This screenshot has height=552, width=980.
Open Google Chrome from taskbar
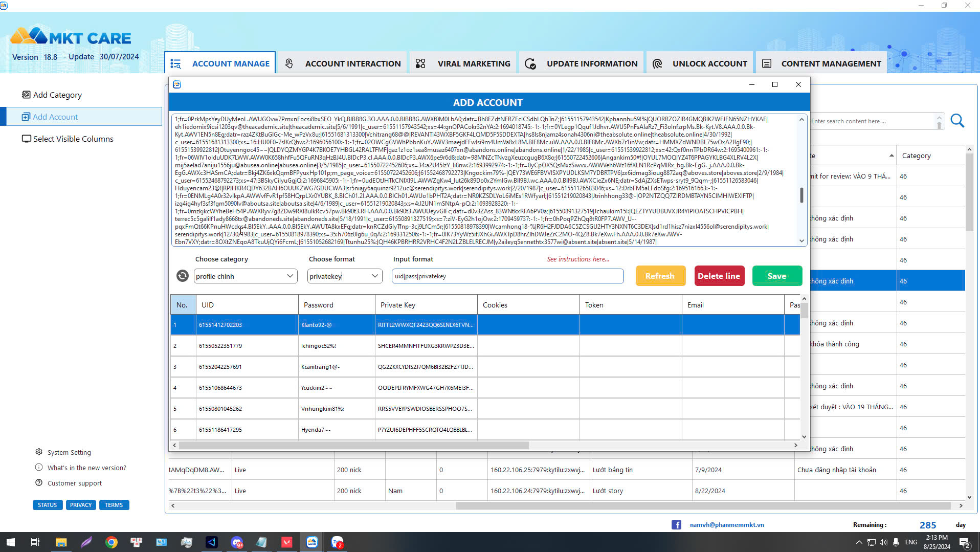111,542
